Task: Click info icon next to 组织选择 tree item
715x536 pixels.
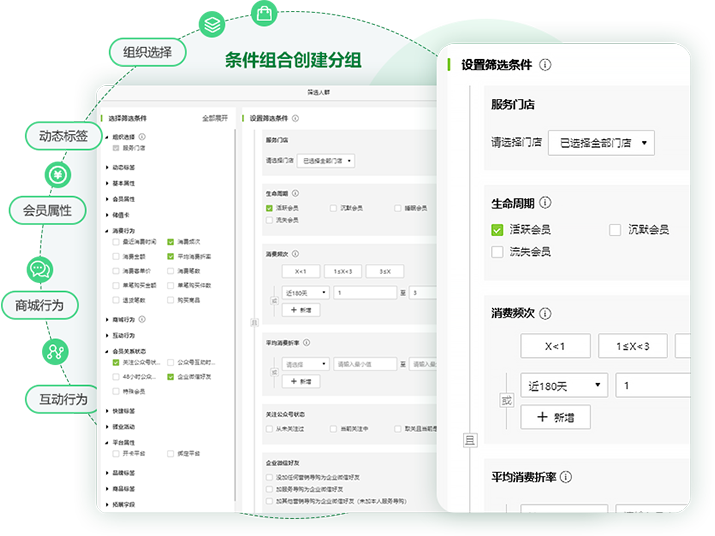Action: click(x=142, y=136)
